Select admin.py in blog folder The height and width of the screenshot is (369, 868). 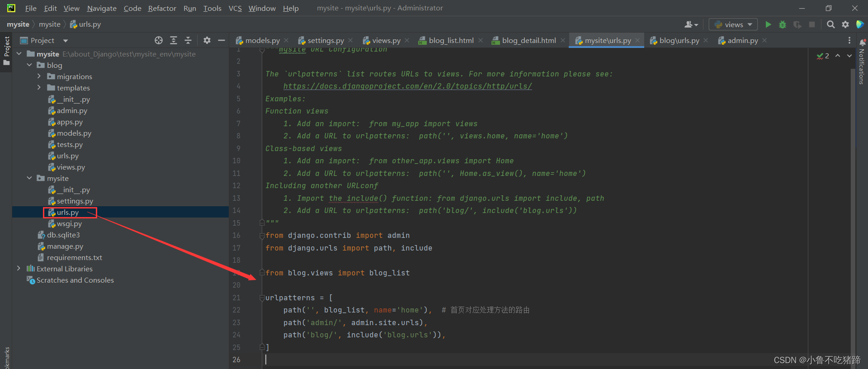(x=67, y=110)
